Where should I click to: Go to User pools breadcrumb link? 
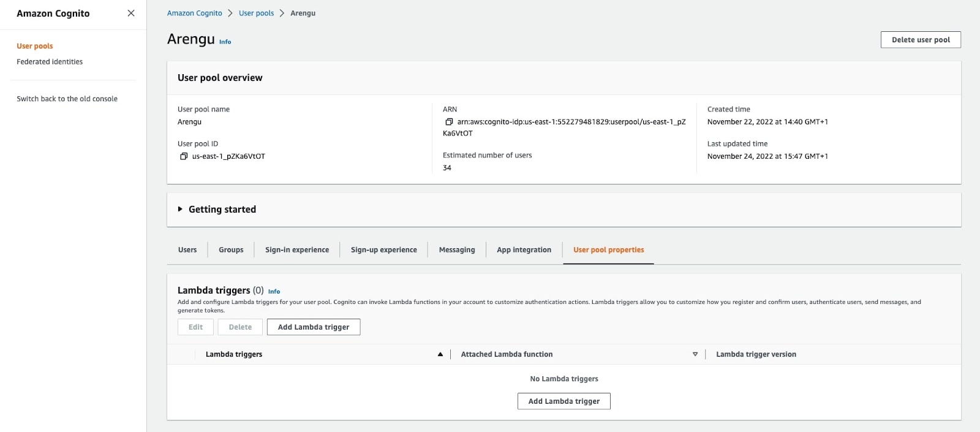tap(256, 13)
